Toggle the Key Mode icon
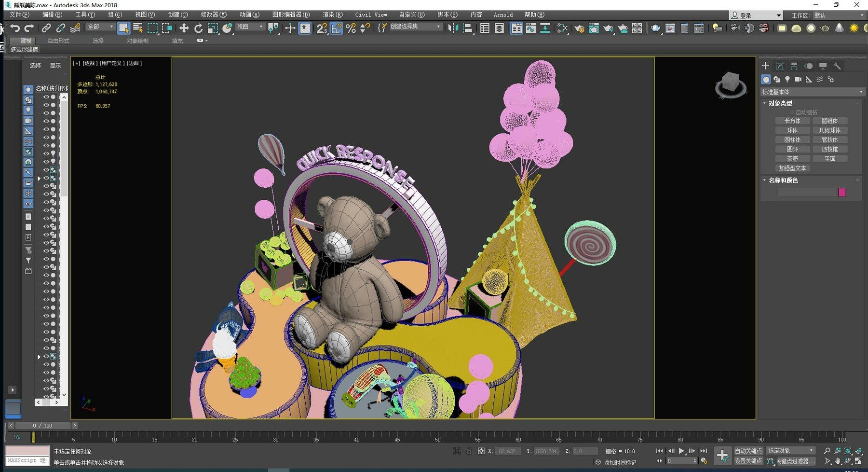 [x=659, y=461]
